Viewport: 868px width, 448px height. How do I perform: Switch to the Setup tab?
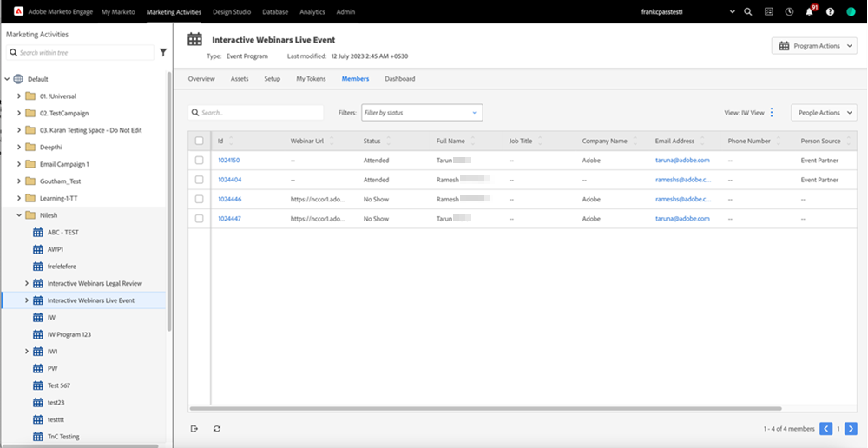click(272, 79)
